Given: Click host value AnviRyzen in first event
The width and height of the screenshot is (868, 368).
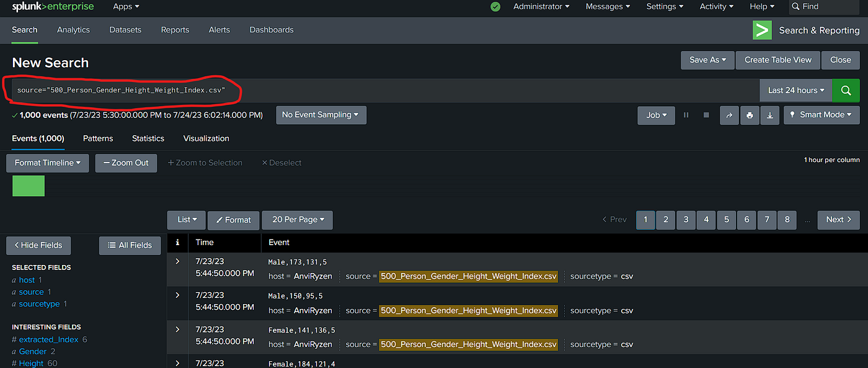Looking at the screenshot, I should [313, 276].
